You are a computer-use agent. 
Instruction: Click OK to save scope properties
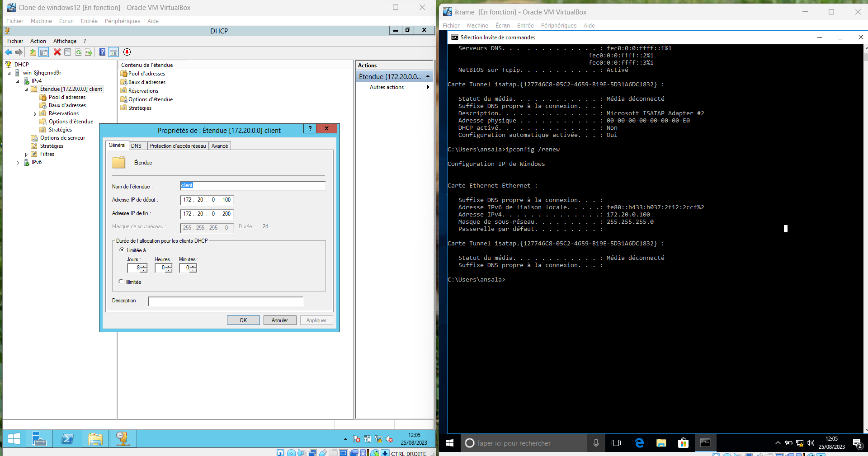[243, 320]
